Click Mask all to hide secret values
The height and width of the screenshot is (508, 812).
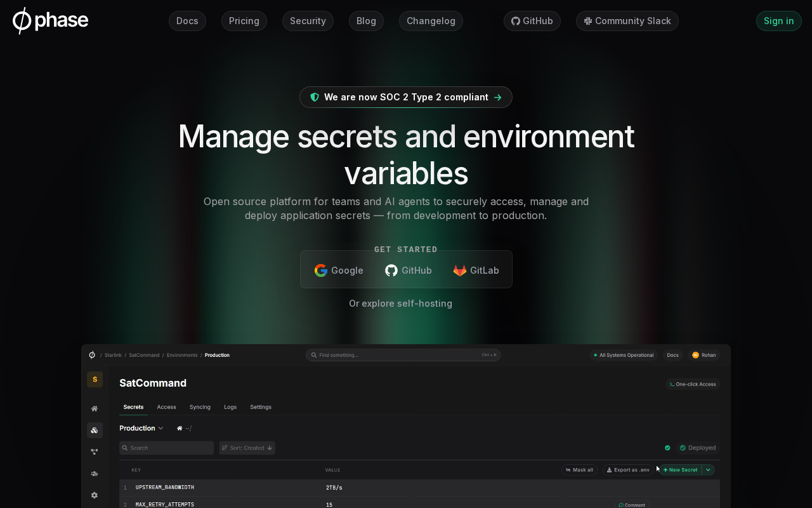pos(579,470)
